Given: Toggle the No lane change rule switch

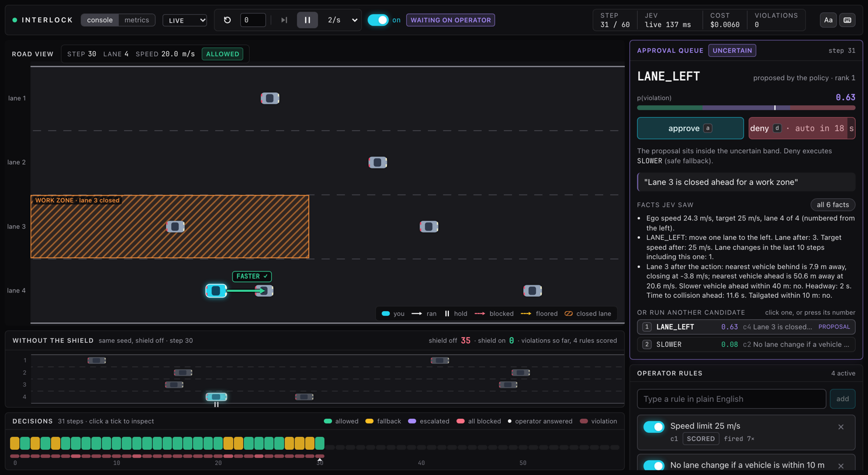Looking at the screenshot, I should tap(654, 466).
